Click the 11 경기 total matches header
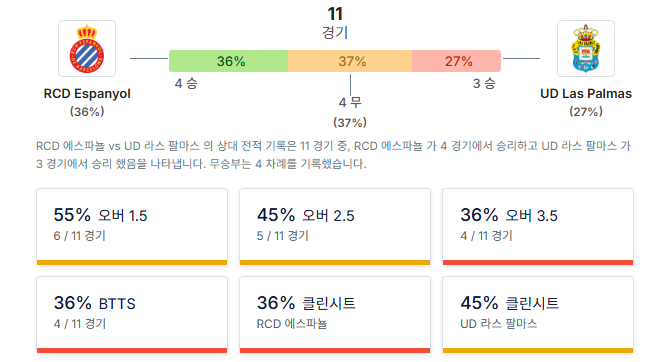 (x=335, y=23)
